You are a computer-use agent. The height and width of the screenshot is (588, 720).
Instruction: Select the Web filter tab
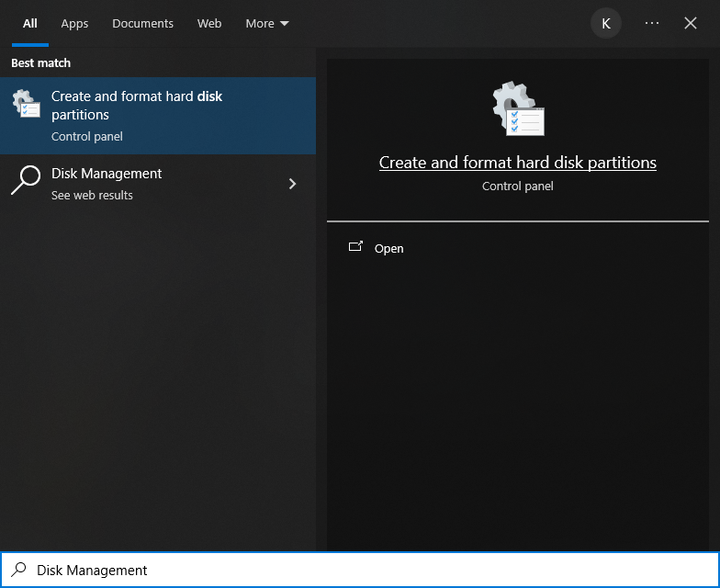[x=209, y=24]
